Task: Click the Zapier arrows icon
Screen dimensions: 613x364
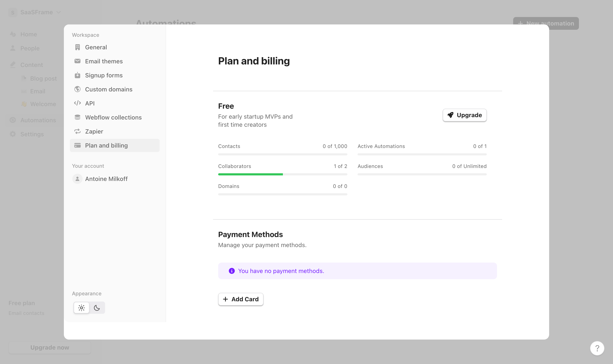Action: pos(77,131)
